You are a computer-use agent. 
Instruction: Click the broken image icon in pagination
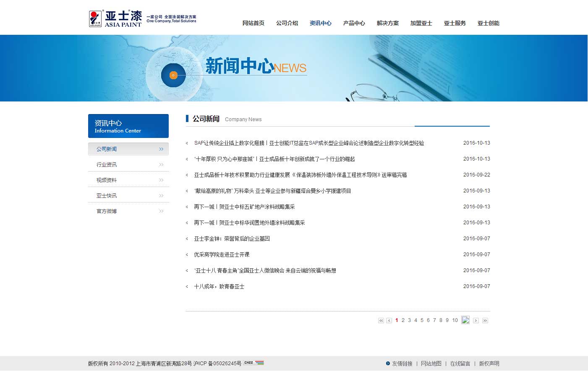coord(465,320)
